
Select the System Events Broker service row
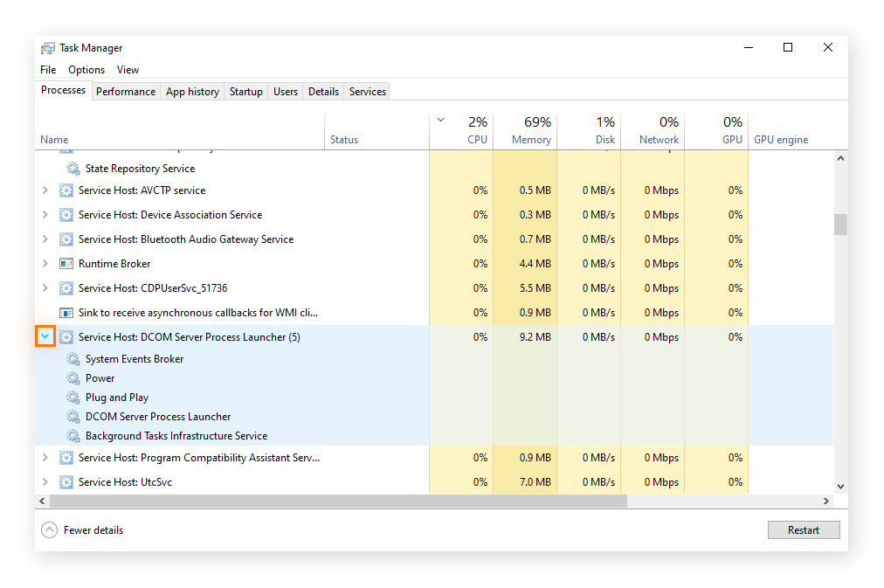coord(135,359)
